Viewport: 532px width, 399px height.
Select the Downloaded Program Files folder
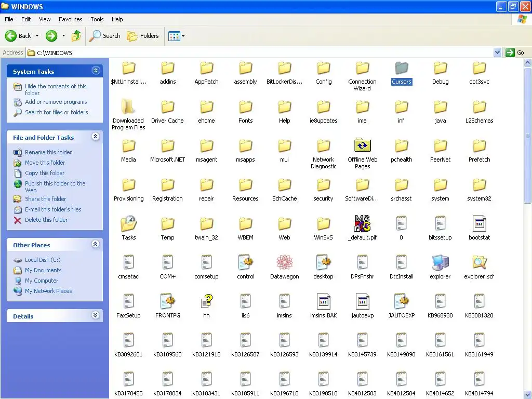coord(129,107)
